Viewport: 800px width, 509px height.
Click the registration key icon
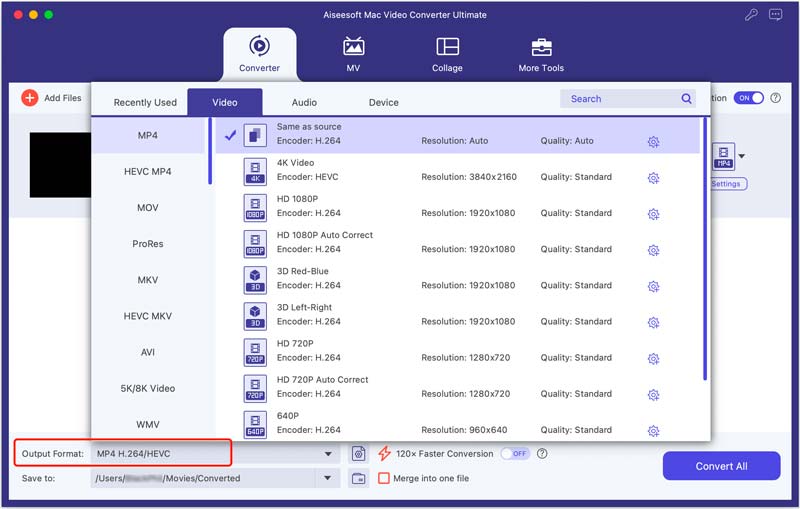pos(751,15)
